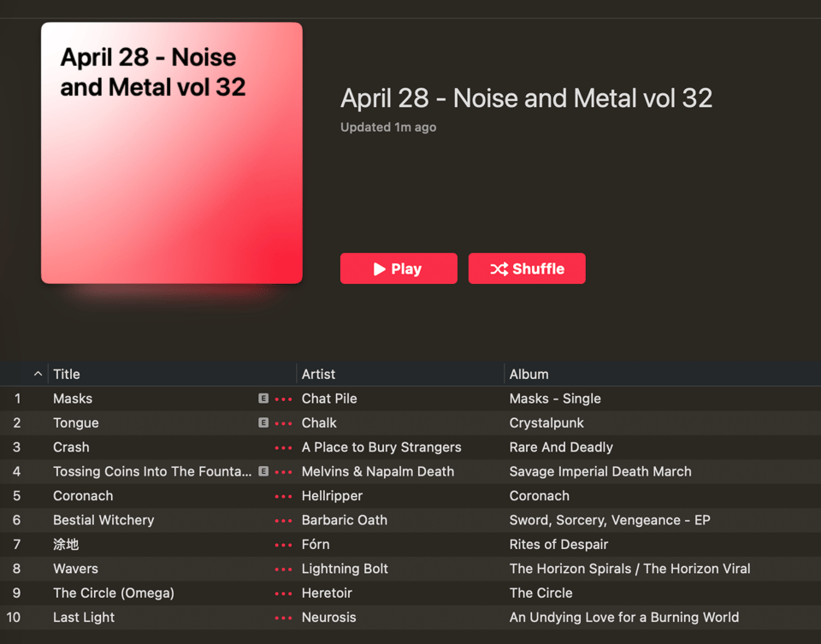Sort tracks by Title column

[x=67, y=374]
